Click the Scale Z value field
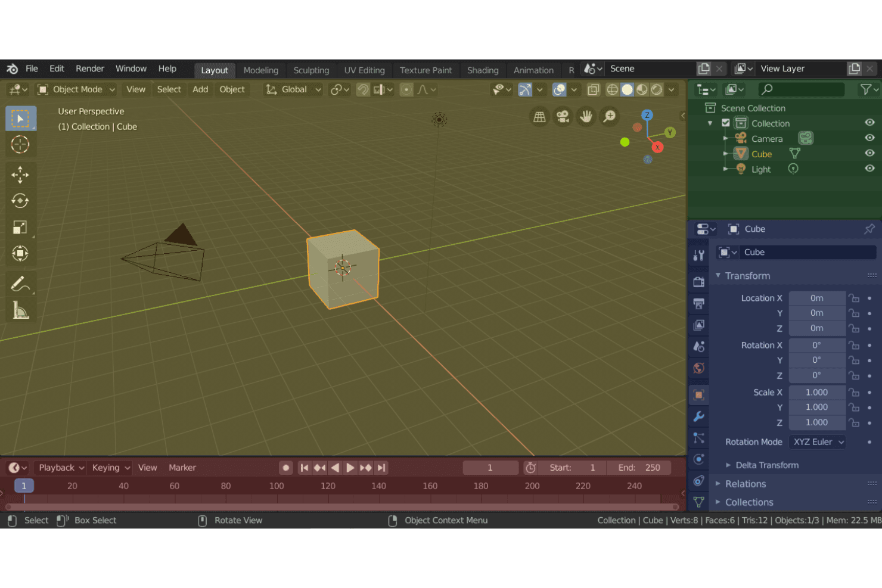Screen dimensions: 882x588 click(x=817, y=422)
